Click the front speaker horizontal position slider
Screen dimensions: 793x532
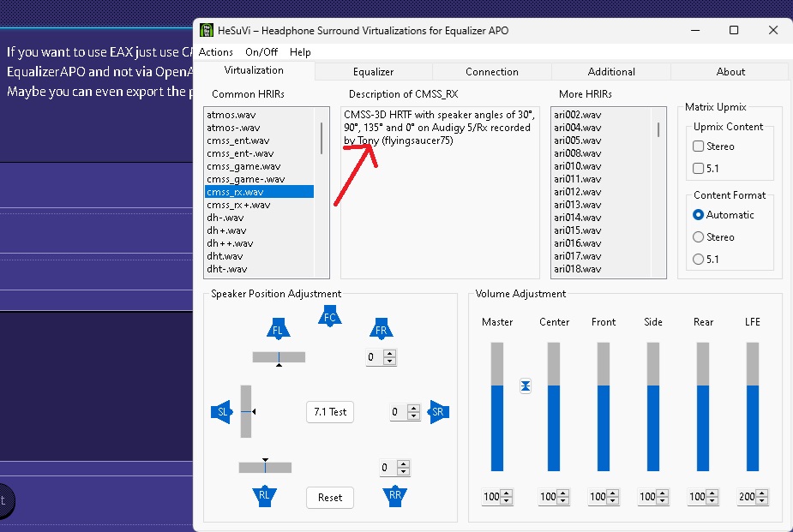pyautogui.click(x=279, y=358)
